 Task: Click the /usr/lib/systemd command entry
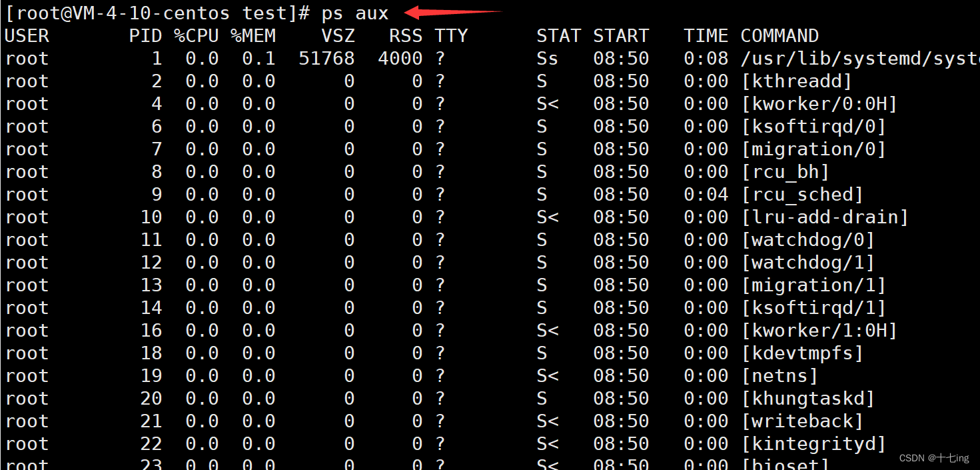coord(859,59)
